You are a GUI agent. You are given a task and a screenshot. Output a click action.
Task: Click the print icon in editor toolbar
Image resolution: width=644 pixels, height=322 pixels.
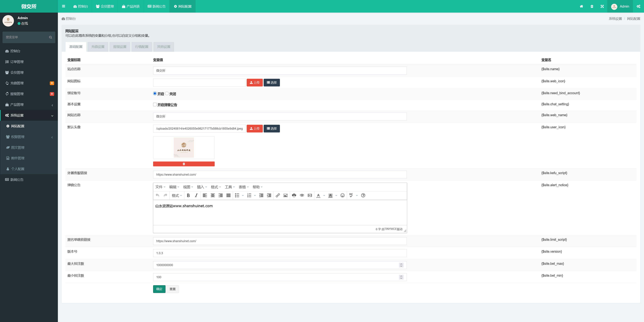point(294,195)
